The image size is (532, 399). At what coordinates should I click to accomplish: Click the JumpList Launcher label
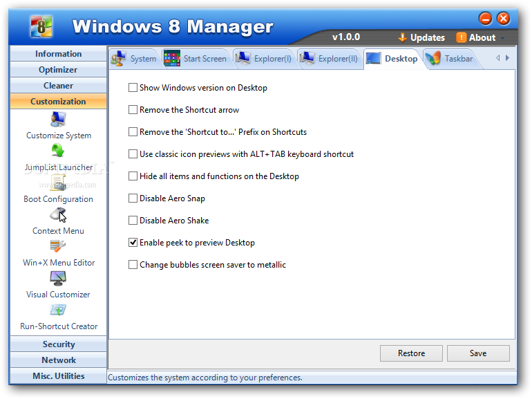(59, 167)
